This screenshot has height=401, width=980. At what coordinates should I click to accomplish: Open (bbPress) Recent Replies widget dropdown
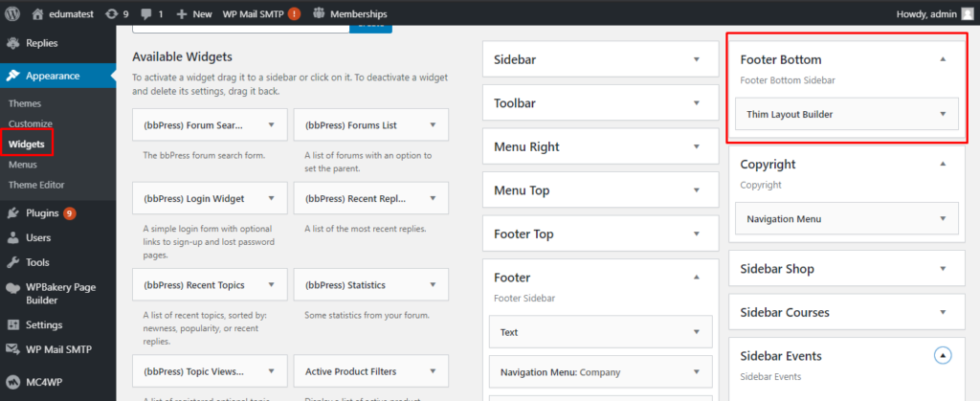point(433,198)
